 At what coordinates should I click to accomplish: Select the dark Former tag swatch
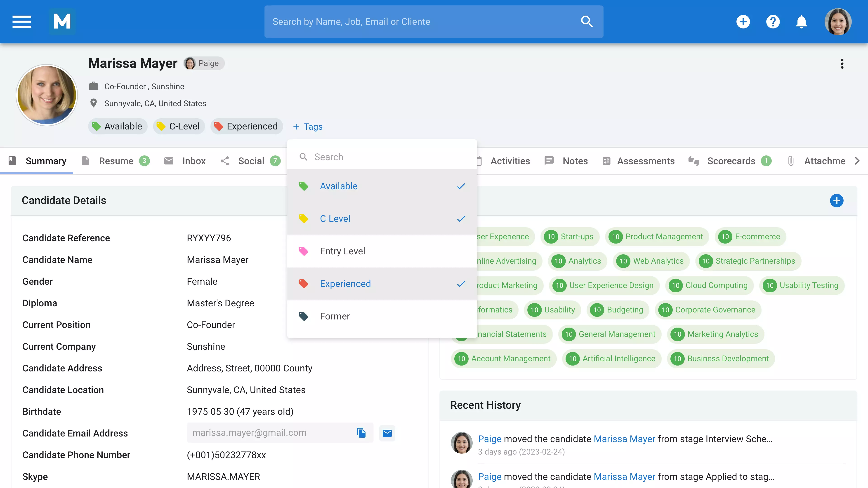(x=304, y=316)
